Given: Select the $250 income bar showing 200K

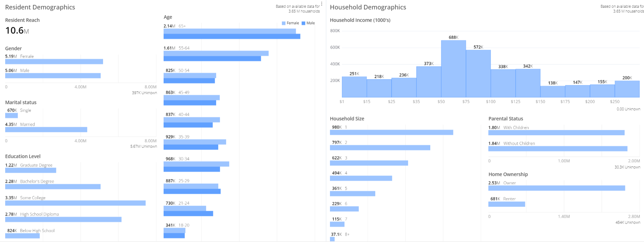Looking at the screenshot, I should pos(627,89).
